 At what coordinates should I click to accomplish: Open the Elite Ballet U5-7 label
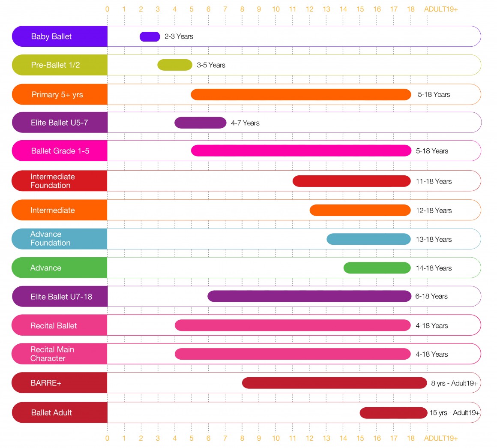pos(59,123)
